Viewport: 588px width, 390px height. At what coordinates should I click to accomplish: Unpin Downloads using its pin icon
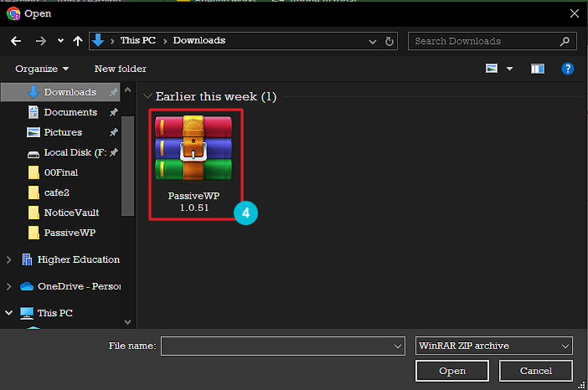(x=113, y=92)
